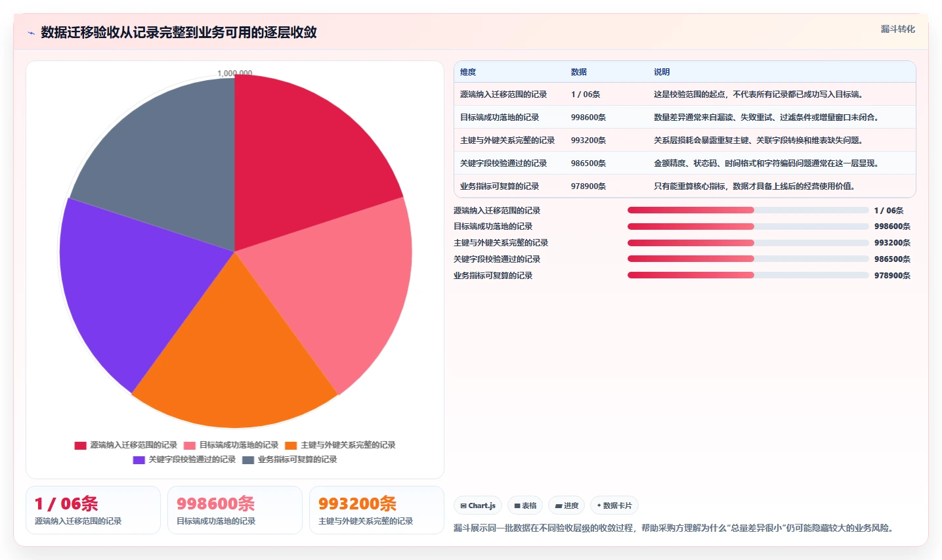942x560 pixels.
Task: Click progress bar for 业务指标可复算的记录
Action: pyautogui.click(x=748, y=276)
